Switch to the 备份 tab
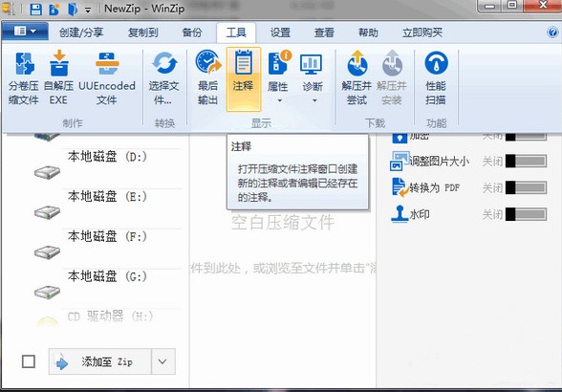Image resolution: width=562 pixels, height=392 pixels. pyautogui.click(x=192, y=33)
